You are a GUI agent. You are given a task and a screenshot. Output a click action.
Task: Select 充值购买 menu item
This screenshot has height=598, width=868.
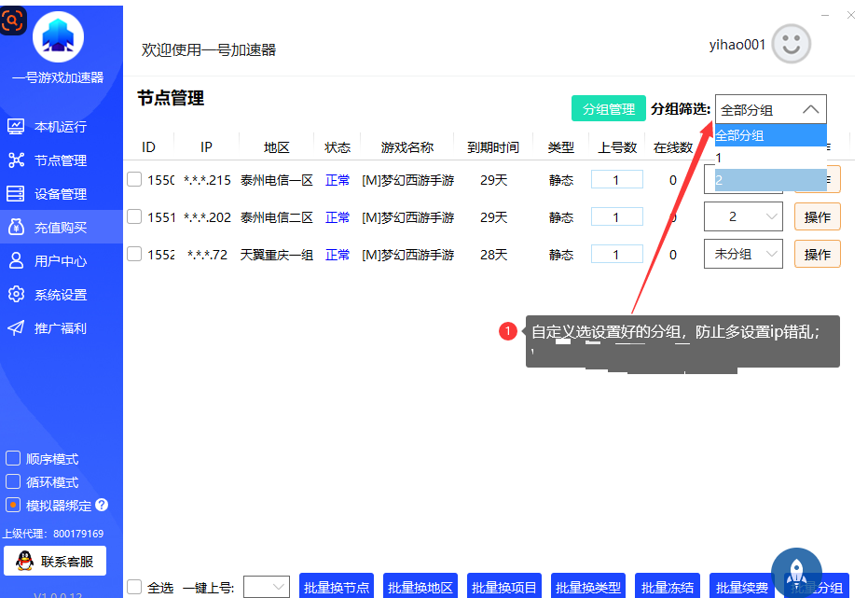tap(62, 227)
